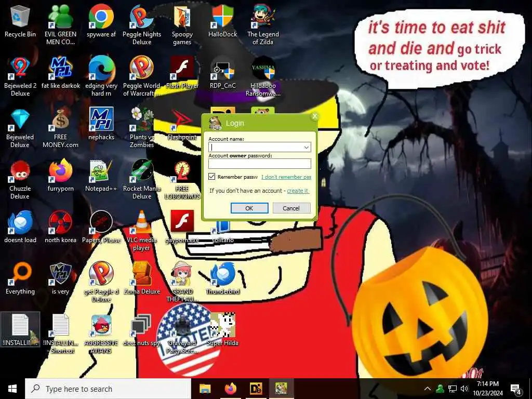
Task: Open the Flashpoint shortcut
Action: coord(182,124)
